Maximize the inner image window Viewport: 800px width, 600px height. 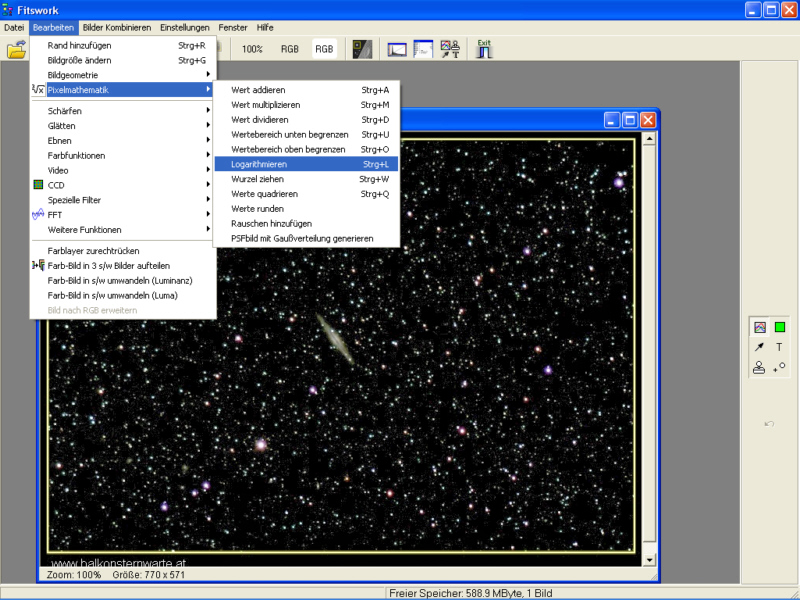[x=630, y=120]
